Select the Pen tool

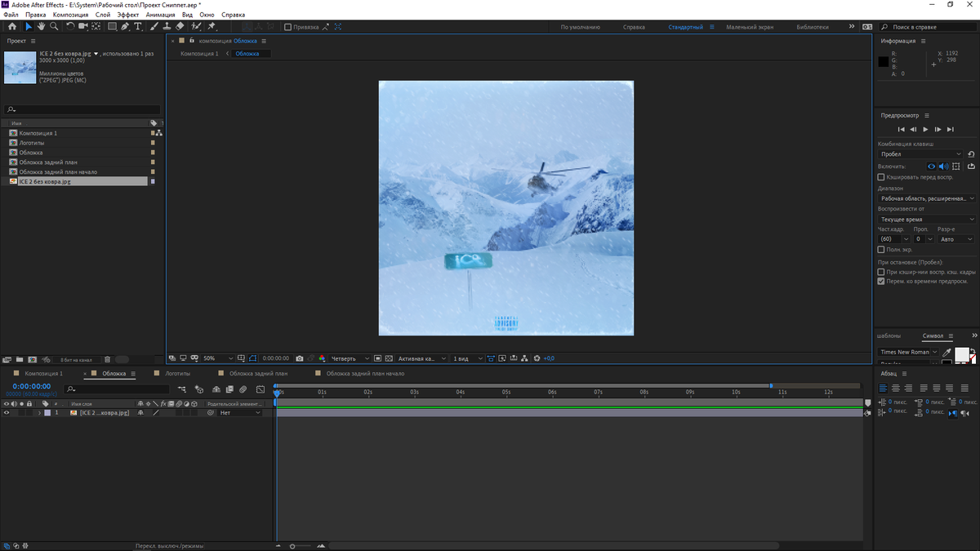[x=125, y=26]
